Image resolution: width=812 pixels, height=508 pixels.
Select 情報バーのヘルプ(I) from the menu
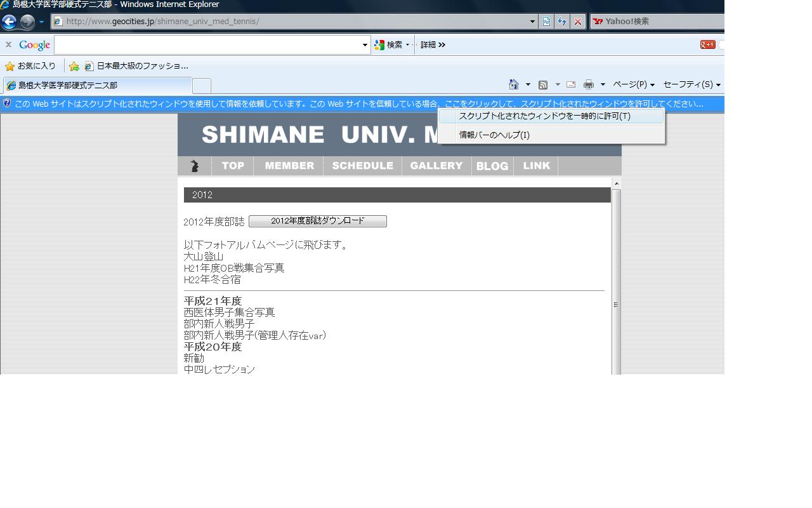click(x=551, y=135)
